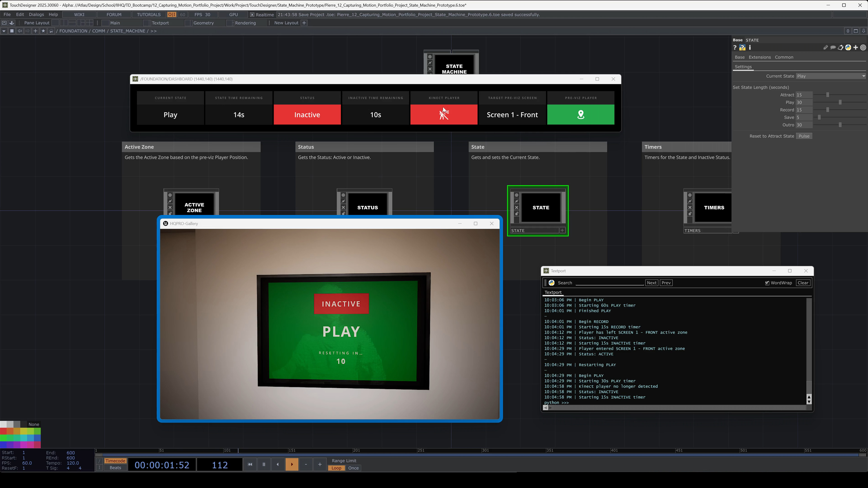Adjust the Play state length slider
This screenshot has width=868, height=488.
[x=840, y=102]
